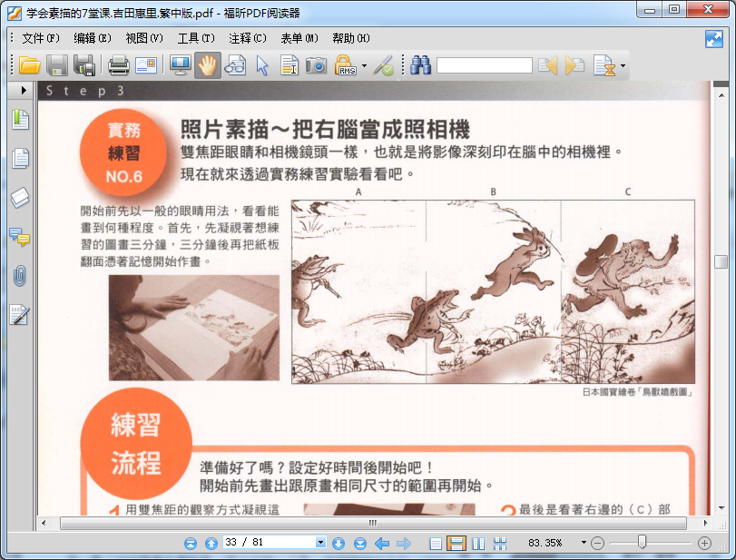Click the Save All icon
The height and width of the screenshot is (560, 736).
[84, 65]
